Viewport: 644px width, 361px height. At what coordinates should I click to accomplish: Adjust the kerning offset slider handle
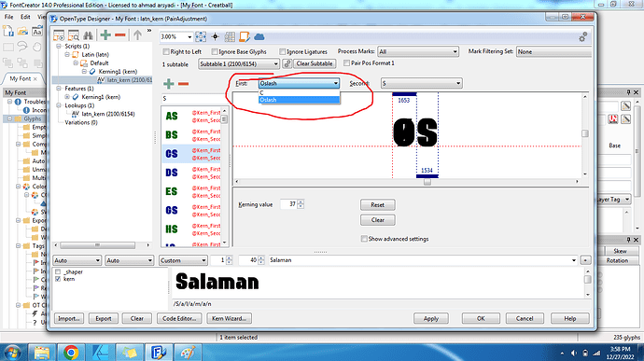pos(427,182)
